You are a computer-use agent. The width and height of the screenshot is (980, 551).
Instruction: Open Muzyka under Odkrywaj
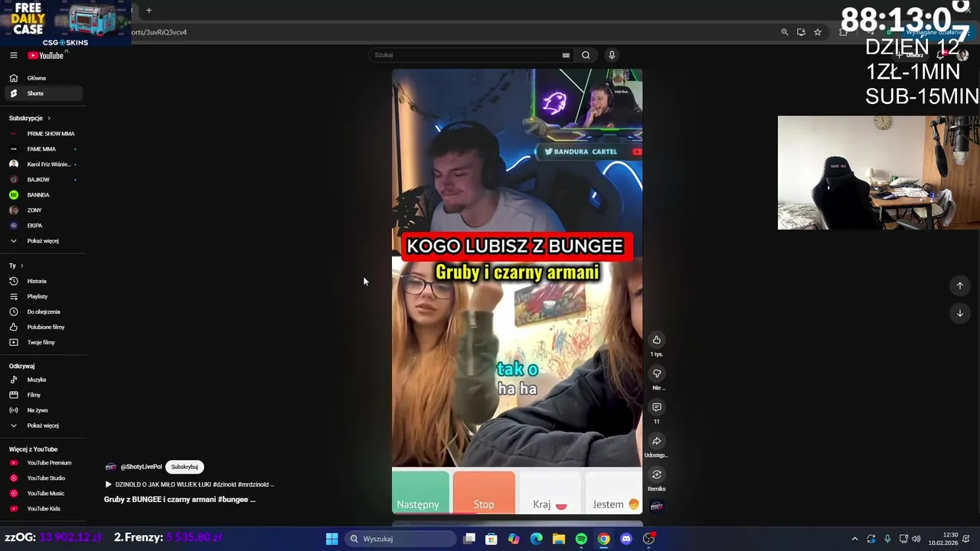(x=43, y=380)
